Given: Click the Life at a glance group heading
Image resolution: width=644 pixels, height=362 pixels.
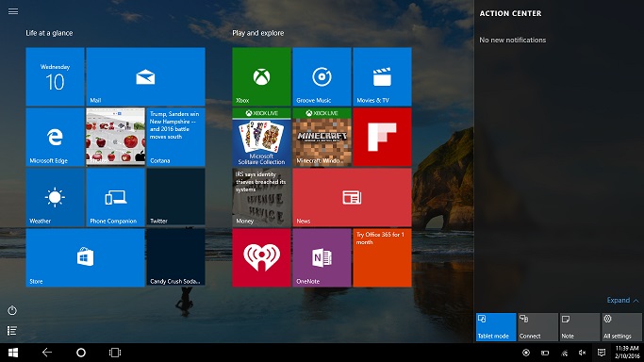Looking at the screenshot, I should [x=49, y=33].
